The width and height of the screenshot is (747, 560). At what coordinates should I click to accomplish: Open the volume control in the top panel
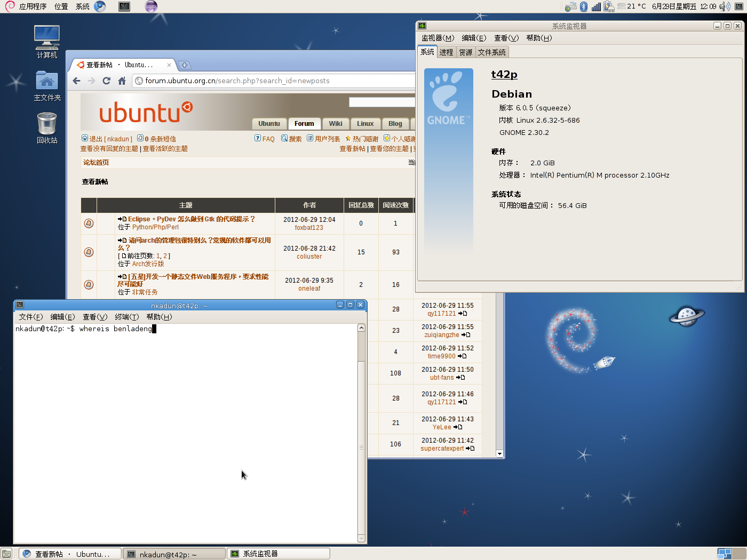point(724,6)
